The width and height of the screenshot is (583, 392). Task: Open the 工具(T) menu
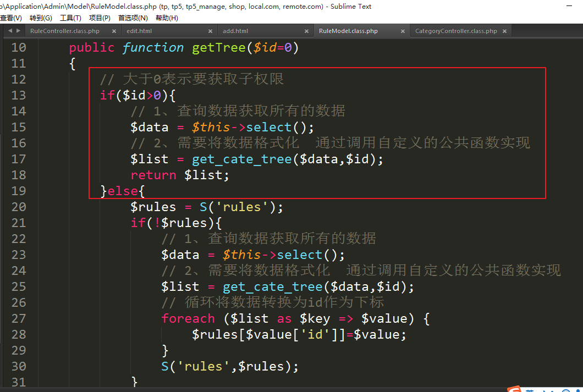70,18
